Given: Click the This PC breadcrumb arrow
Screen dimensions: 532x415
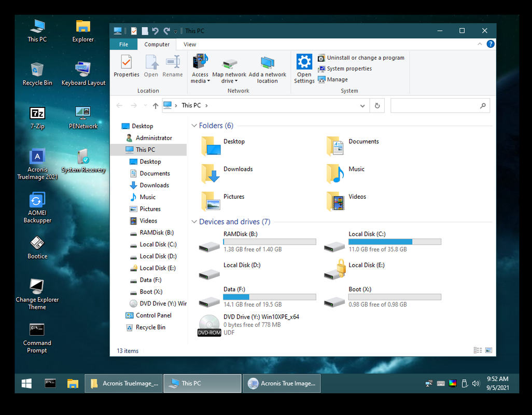Looking at the screenshot, I should click(x=206, y=105).
